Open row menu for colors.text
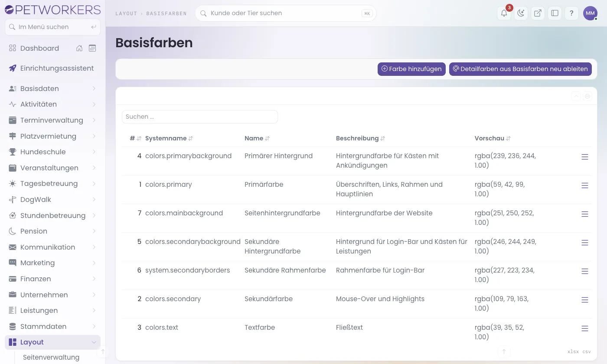The width and height of the screenshot is (607, 364). [585, 328]
